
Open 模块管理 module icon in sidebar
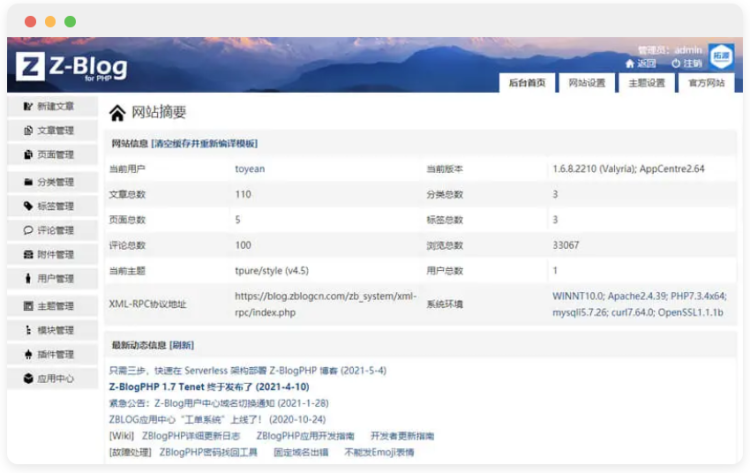click(x=28, y=330)
